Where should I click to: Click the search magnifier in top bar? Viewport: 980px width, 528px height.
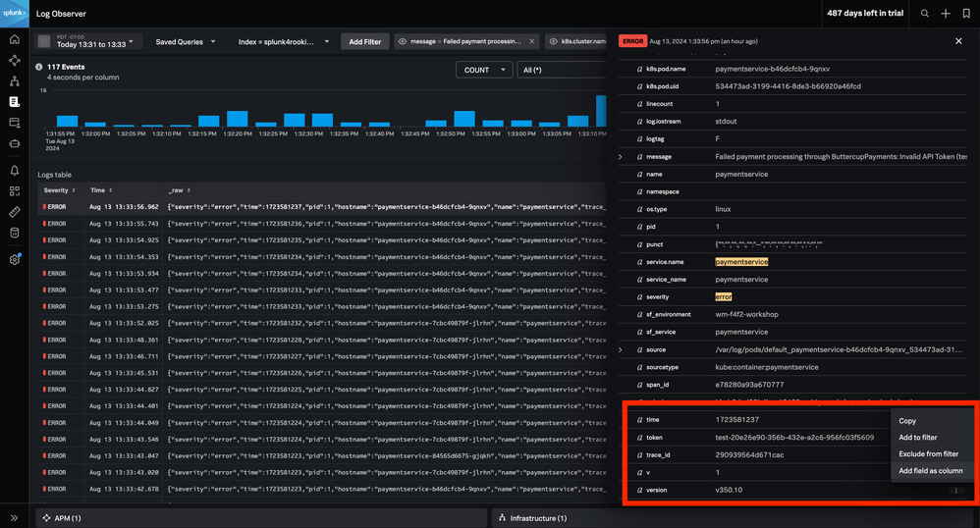[x=924, y=14]
